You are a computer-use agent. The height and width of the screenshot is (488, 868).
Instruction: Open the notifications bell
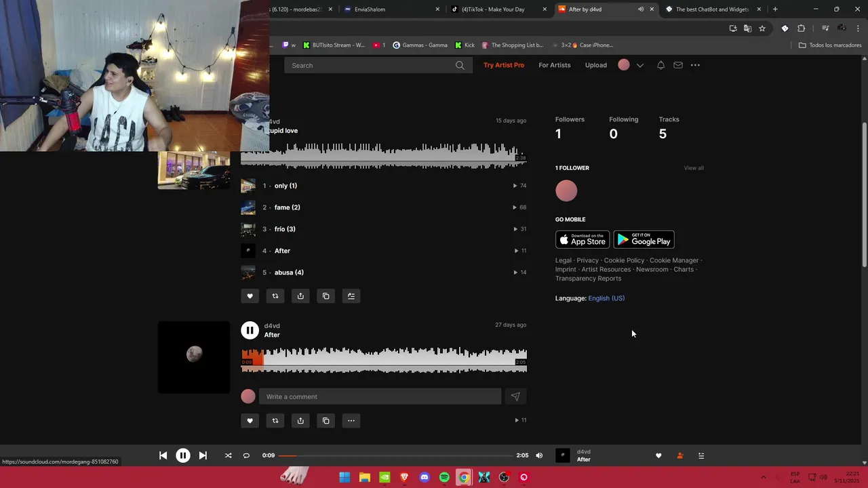pos(660,65)
